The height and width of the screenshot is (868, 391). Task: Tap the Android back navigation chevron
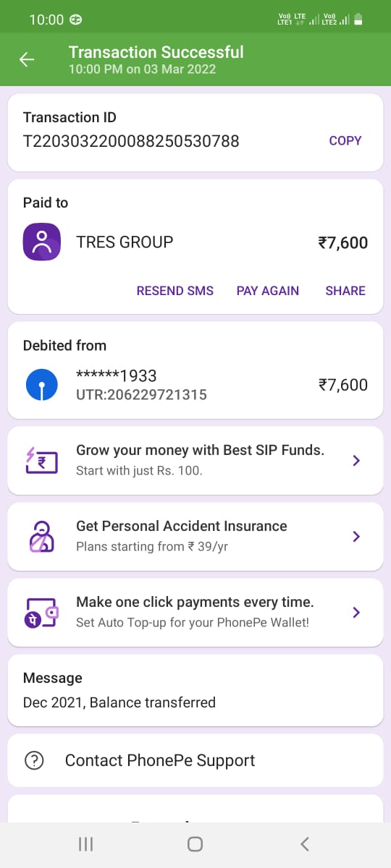(305, 843)
